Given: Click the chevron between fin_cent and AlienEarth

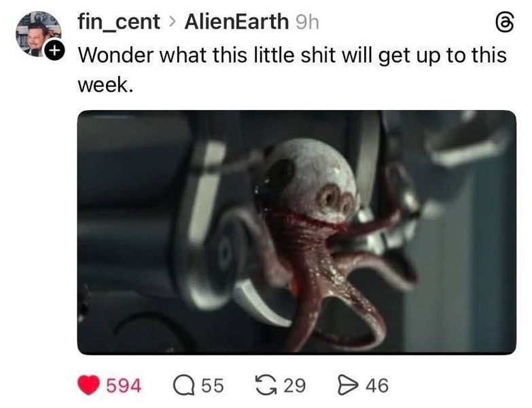Looking at the screenshot, I should [x=173, y=22].
